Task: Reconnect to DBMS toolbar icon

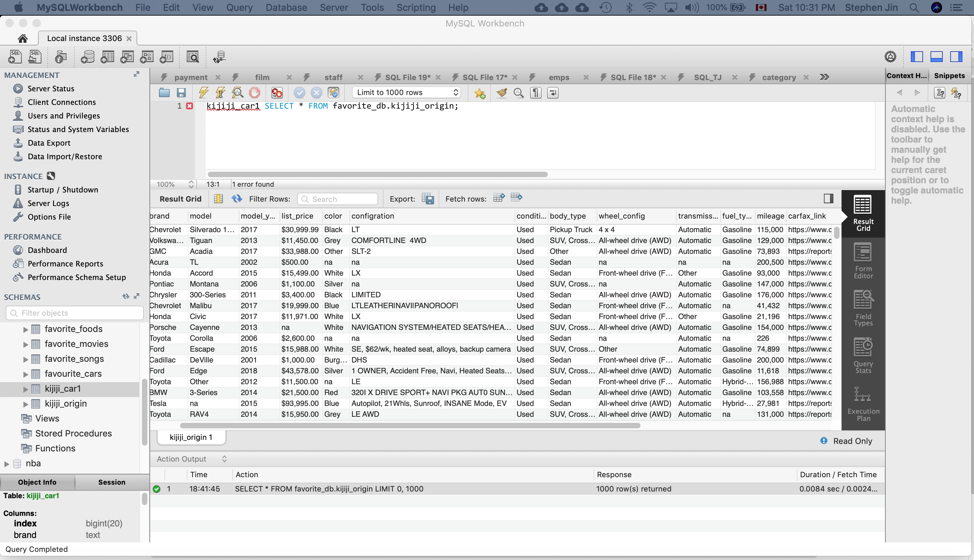Action: pyautogui.click(x=219, y=57)
